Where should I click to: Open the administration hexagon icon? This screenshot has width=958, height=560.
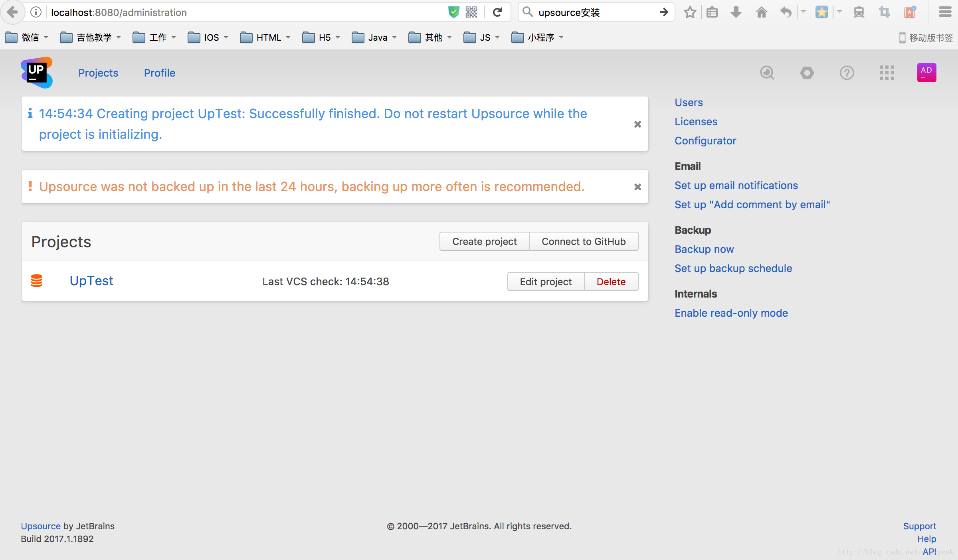(x=807, y=73)
